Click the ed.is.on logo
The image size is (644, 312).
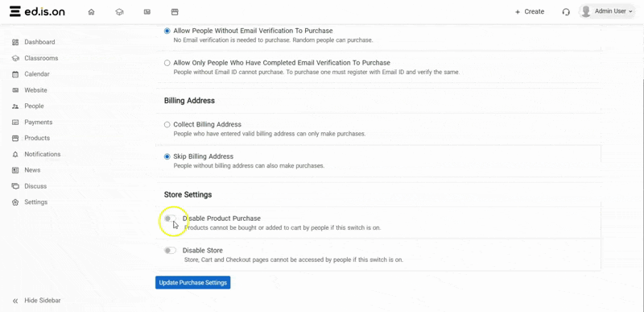tap(37, 11)
